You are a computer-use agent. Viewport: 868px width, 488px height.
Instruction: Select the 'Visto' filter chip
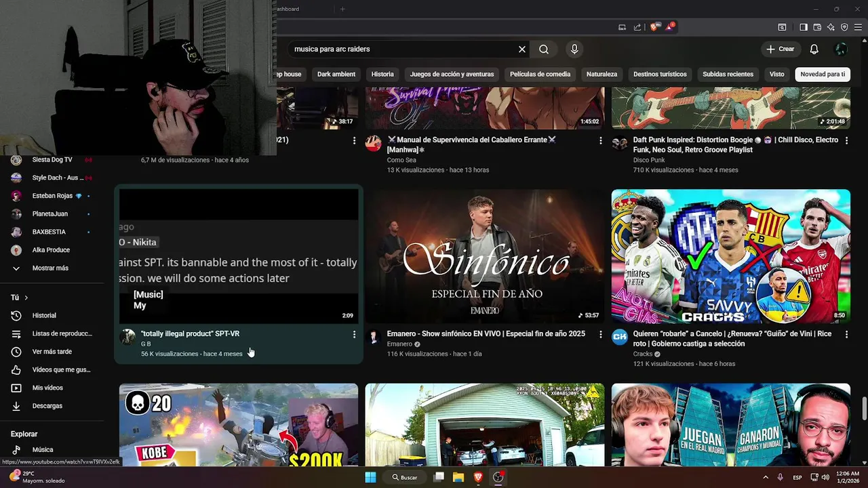pyautogui.click(x=776, y=74)
